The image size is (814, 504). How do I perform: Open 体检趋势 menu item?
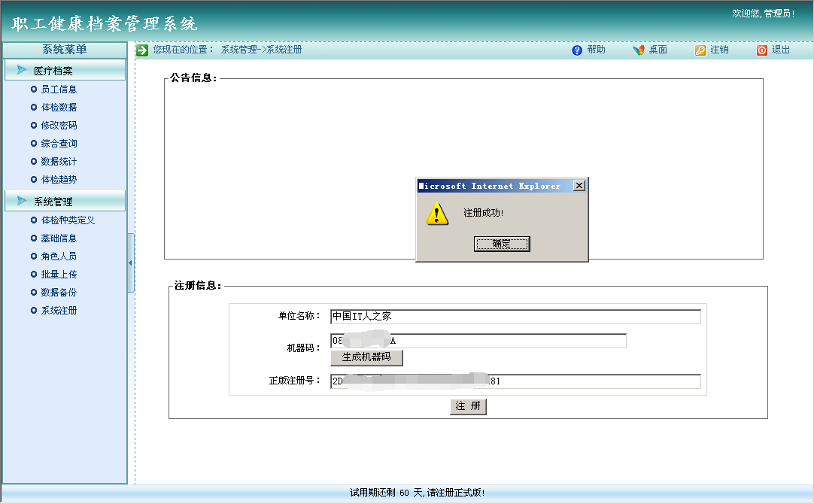point(59,180)
